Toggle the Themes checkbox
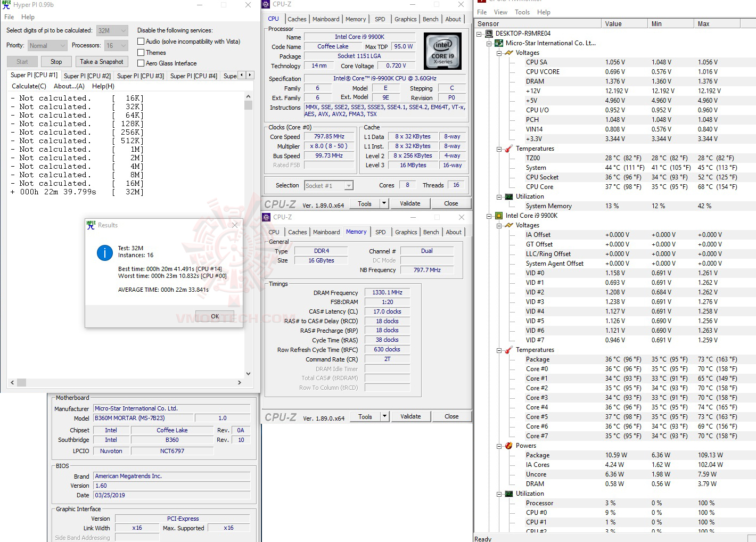 coord(141,53)
